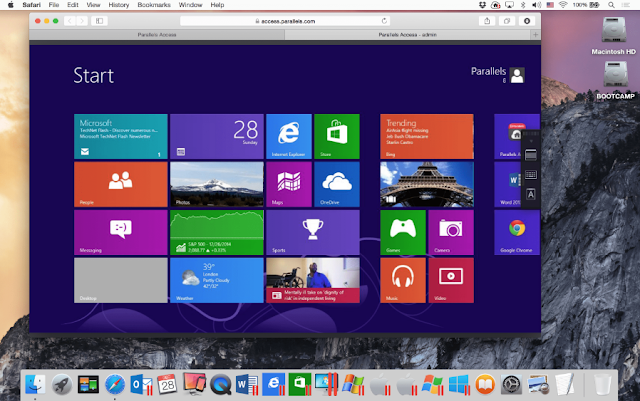Open the Music headphones tile
Viewport: 640px width, 401px height.
coord(403,280)
